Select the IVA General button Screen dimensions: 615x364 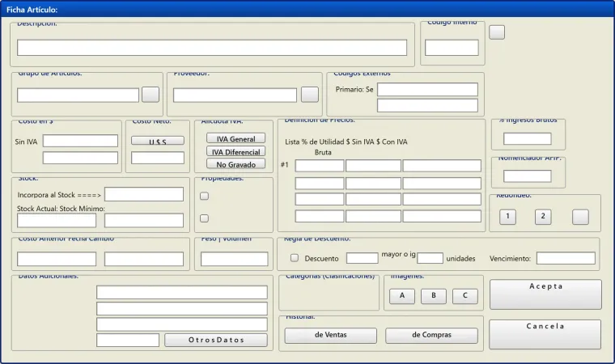(x=235, y=138)
